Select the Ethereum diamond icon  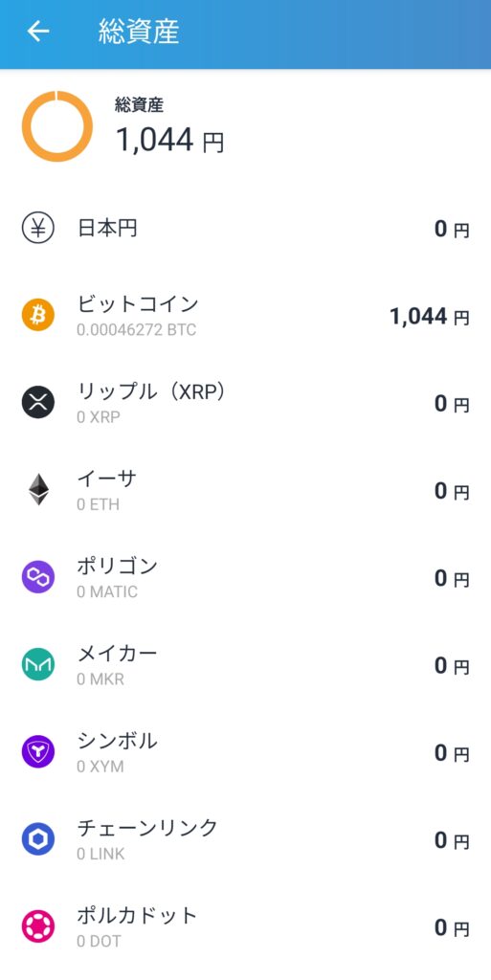38,489
